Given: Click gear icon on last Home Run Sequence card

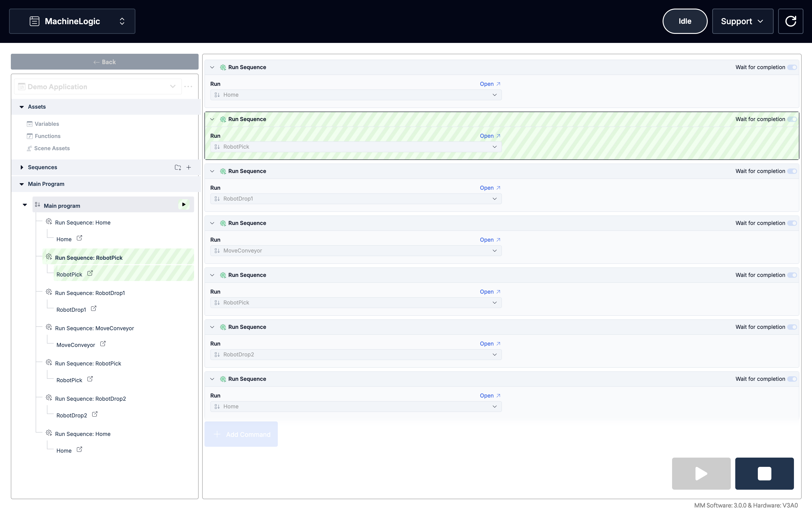Looking at the screenshot, I should [223, 379].
